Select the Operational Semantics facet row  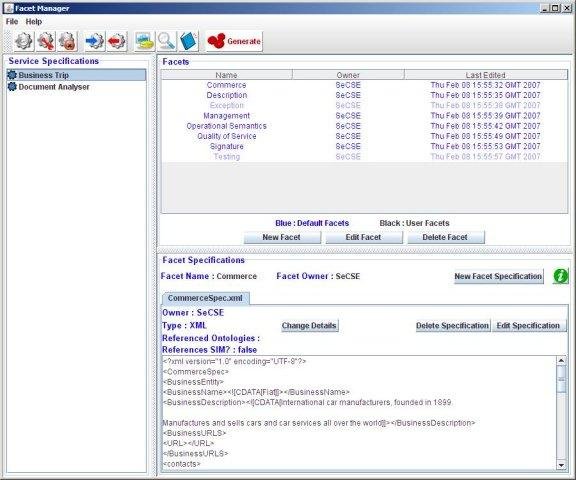click(364, 126)
